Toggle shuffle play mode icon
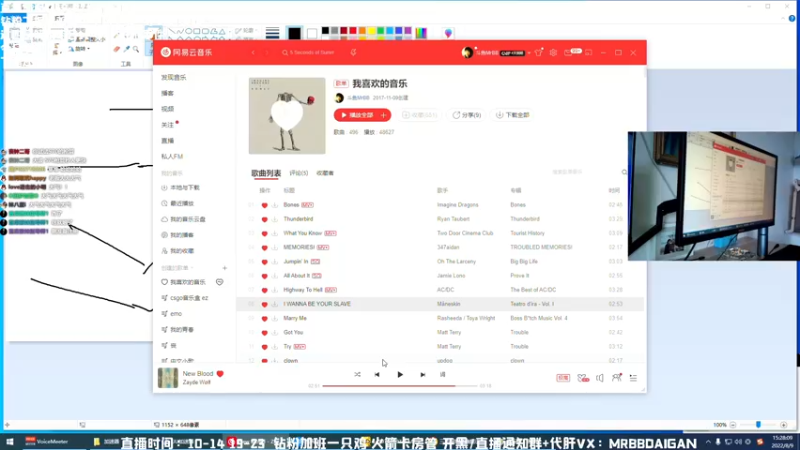Viewport: 800px width, 450px height. (357, 374)
